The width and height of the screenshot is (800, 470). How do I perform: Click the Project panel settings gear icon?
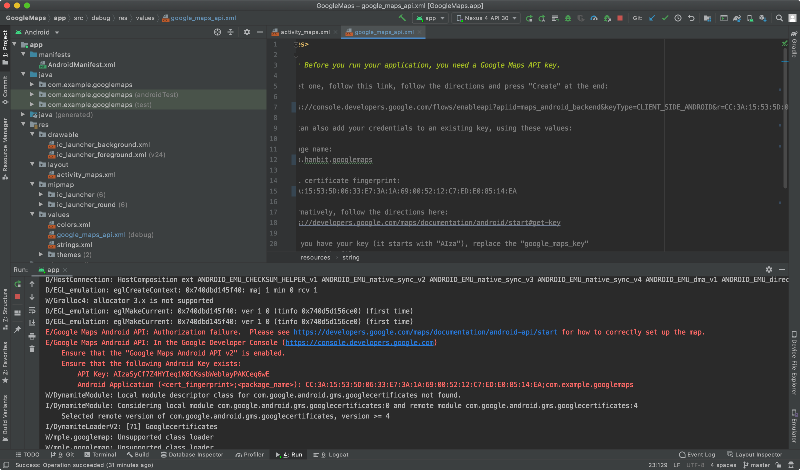[247, 32]
